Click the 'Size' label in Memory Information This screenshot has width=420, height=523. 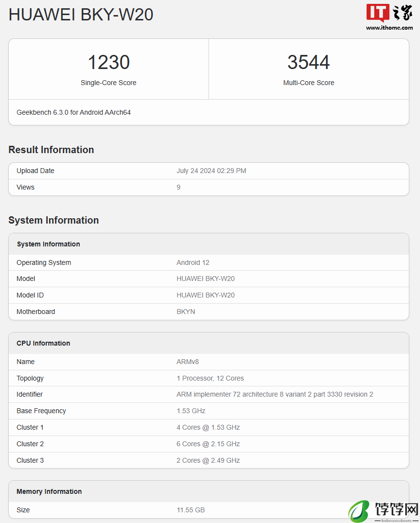click(23, 510)
